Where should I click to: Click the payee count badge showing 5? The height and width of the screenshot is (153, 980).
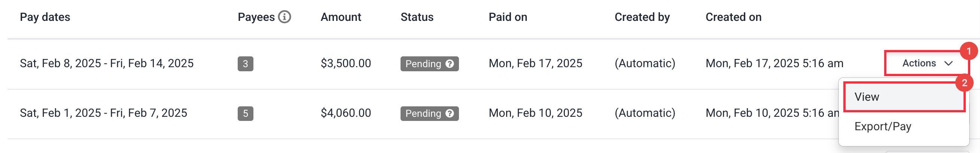[x=246, y=113]
